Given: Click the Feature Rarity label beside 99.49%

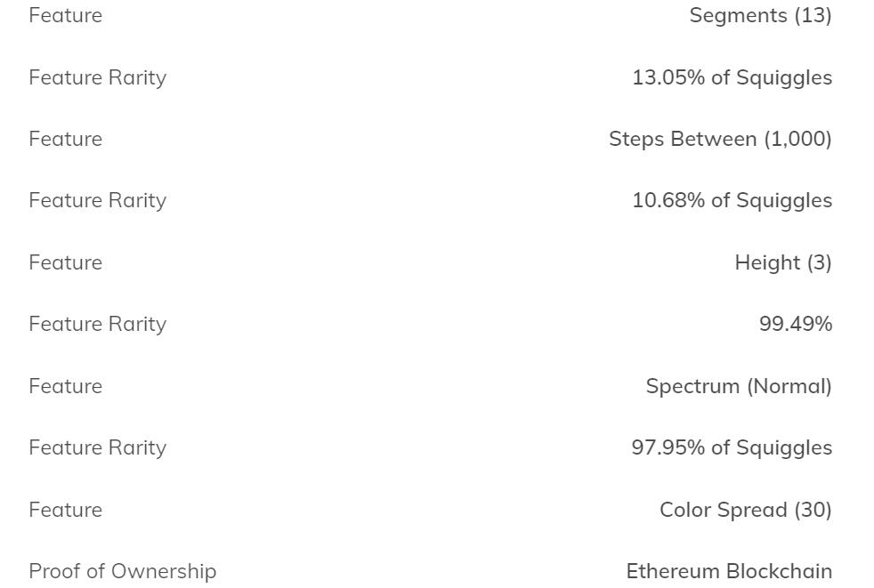Looking at the screenshot, I should [97, 324].
